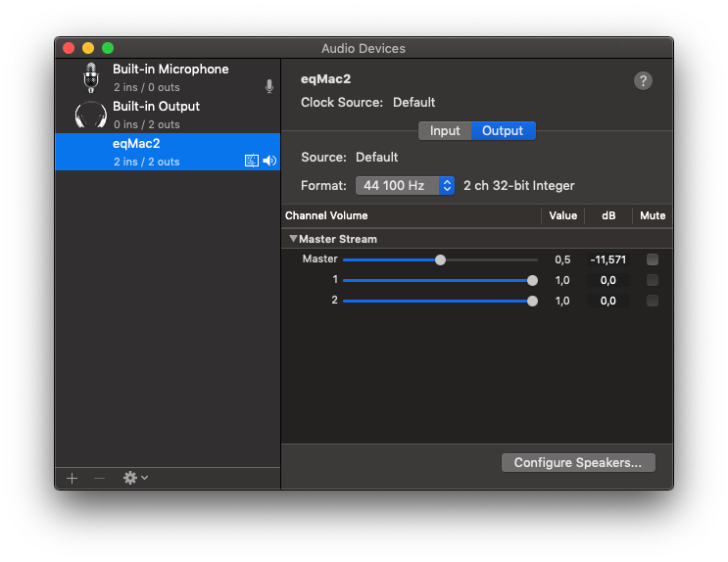Click the '2 ins / 0 outs' subtitle
This screenshot has width=728, height=562.
147,87
